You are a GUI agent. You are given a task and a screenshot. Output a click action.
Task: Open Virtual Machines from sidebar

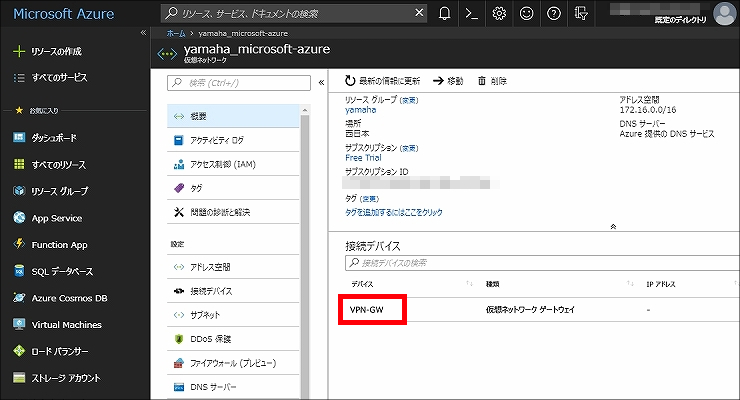pyautogui.click(x=57, y=325)
